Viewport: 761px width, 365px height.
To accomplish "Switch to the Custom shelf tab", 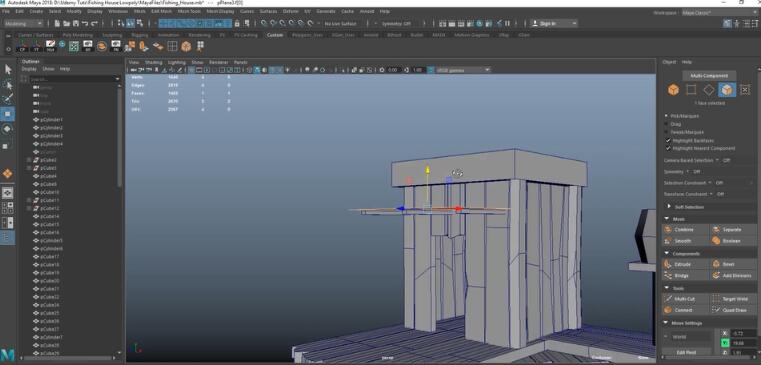I will coord(275,35).
